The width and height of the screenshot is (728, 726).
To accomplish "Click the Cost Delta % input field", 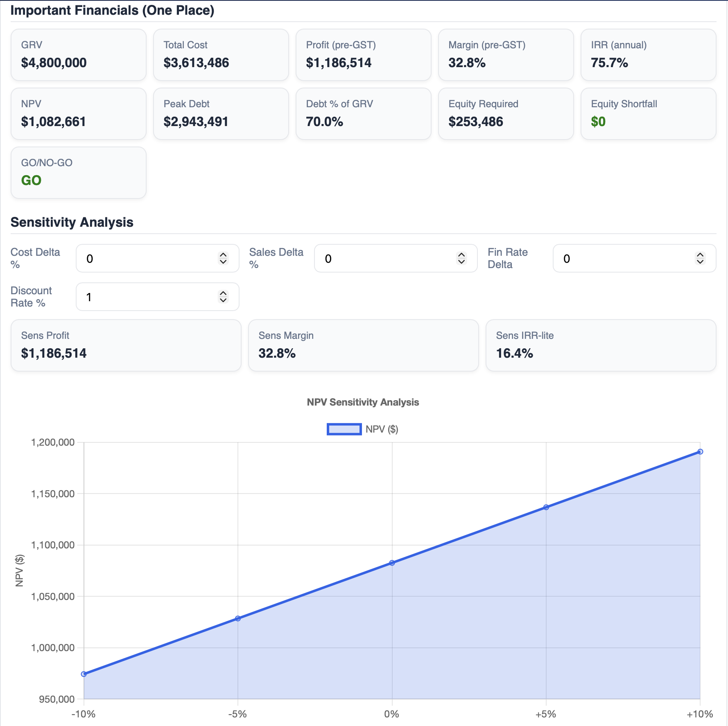I will point(158,258).
